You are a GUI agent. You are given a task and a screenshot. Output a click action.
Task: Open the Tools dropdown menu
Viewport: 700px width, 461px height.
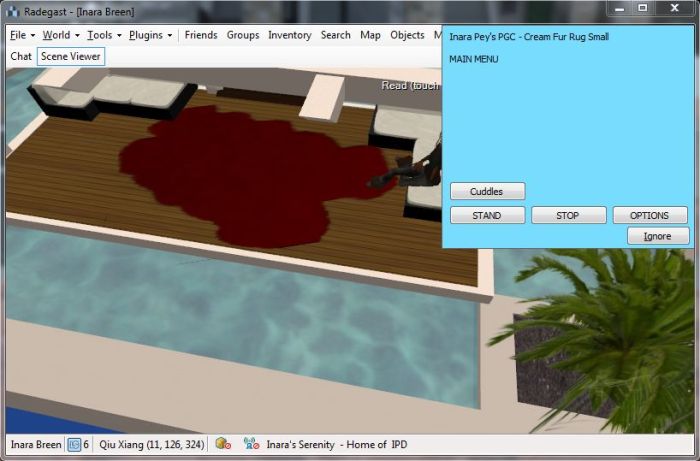pos(104,35)
